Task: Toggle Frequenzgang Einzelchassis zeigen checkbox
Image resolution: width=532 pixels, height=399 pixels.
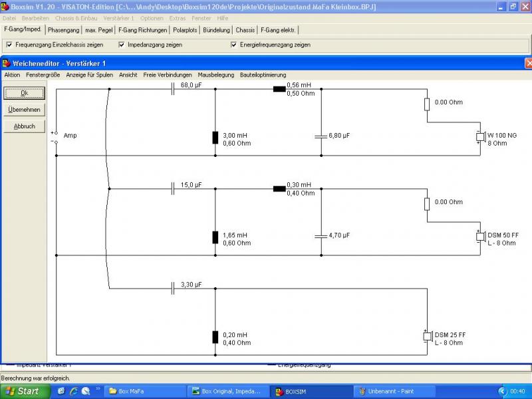Action: (9, 45)
